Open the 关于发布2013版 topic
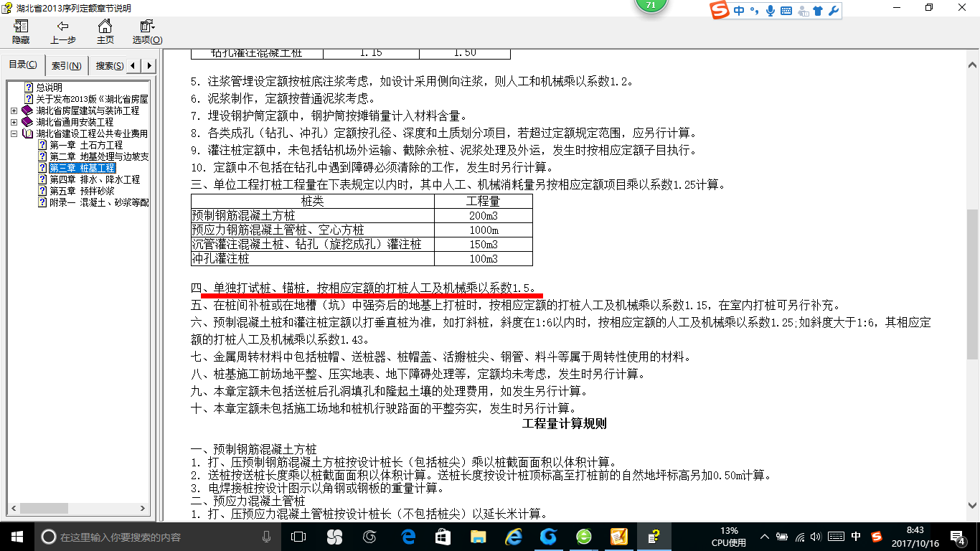This screenshot has width=980, height=551. 93,99
